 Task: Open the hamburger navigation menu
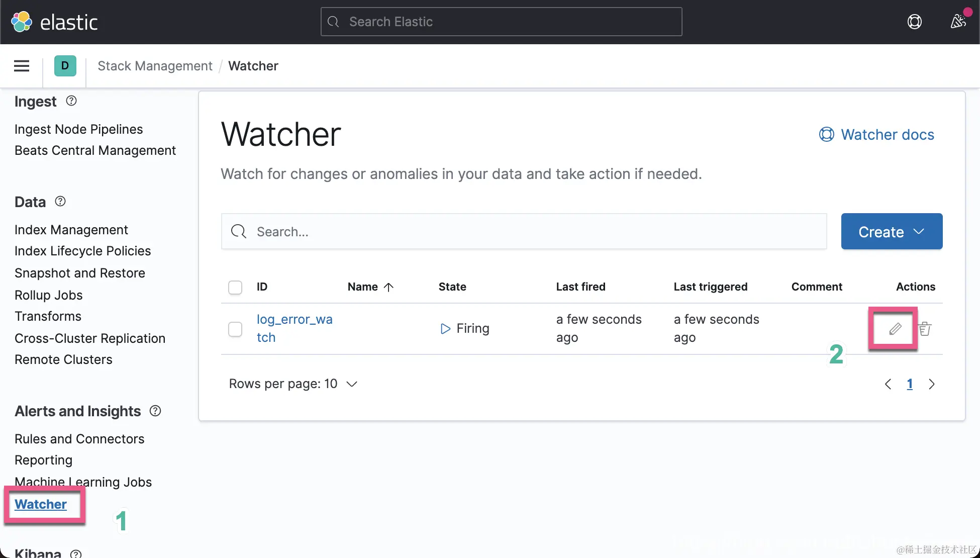[21, 66]
